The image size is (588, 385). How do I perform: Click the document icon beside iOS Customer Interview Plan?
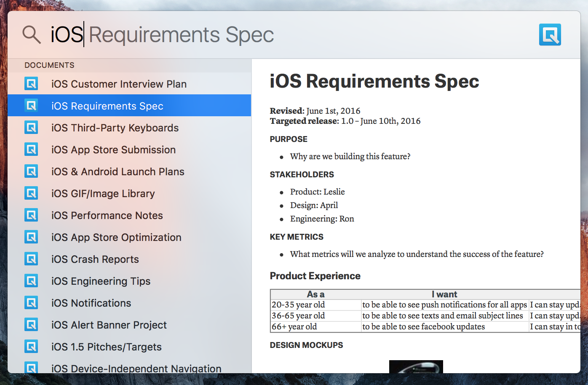pos(31,84)
